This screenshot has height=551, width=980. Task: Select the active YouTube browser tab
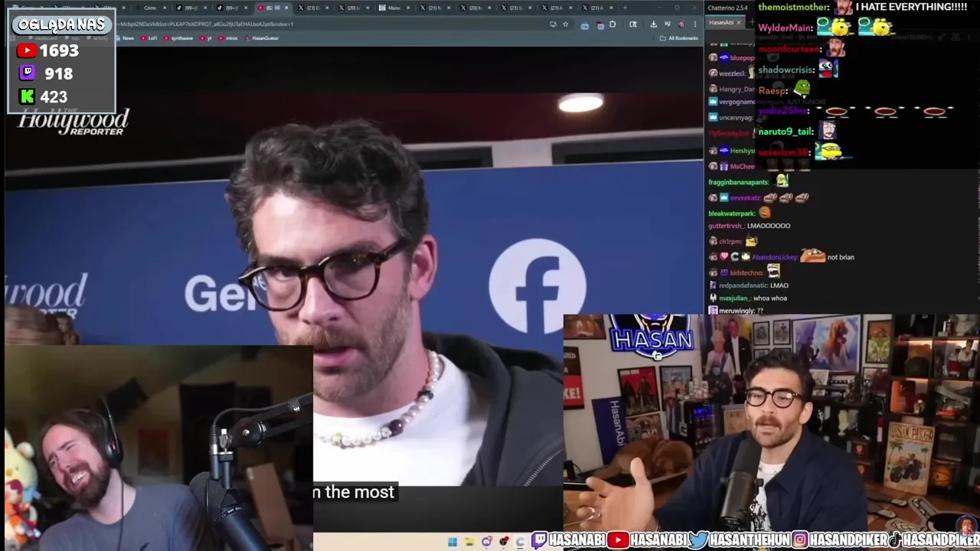coord(272,8)
